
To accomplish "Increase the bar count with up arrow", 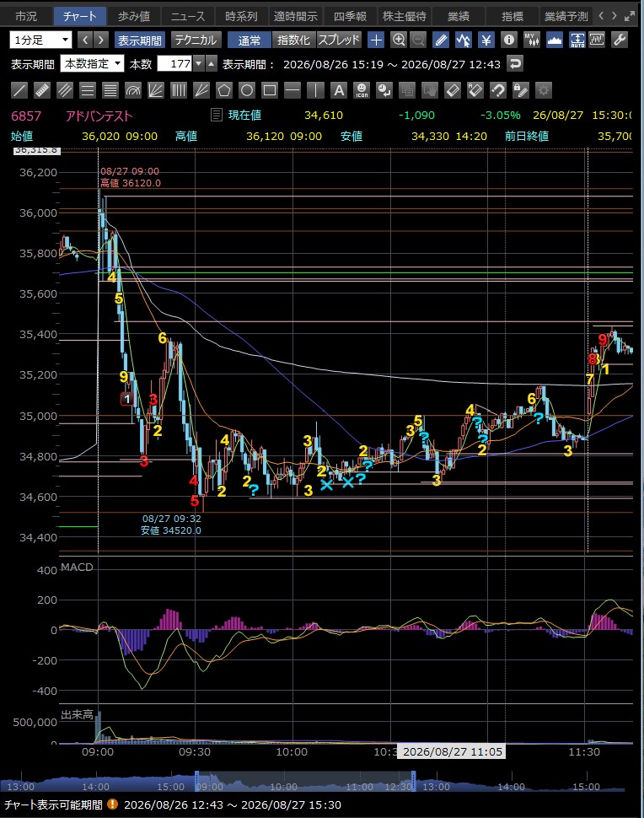I will [x=211, y=63].
